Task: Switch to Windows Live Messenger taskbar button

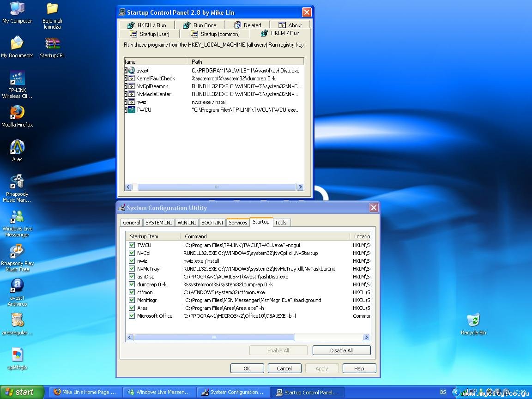Action: click(159, 392)
